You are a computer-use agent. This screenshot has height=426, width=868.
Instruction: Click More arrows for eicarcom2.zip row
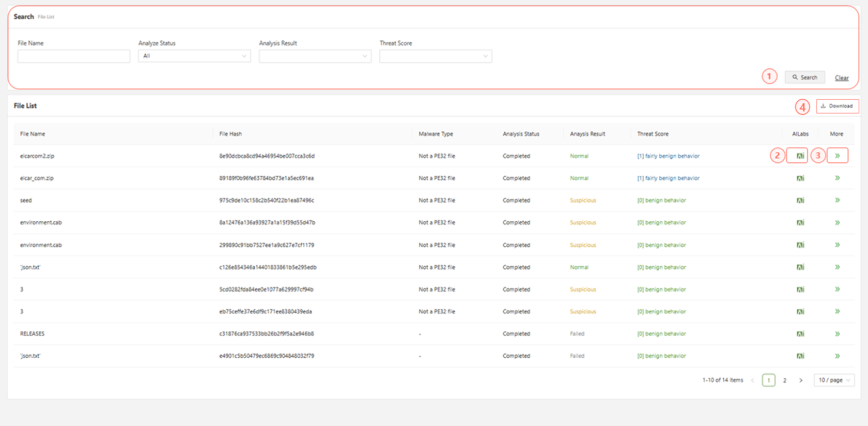[x=837, y=156]
